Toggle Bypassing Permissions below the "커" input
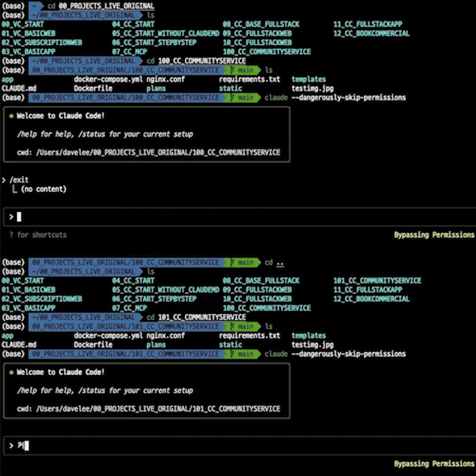 coord(434,464)
